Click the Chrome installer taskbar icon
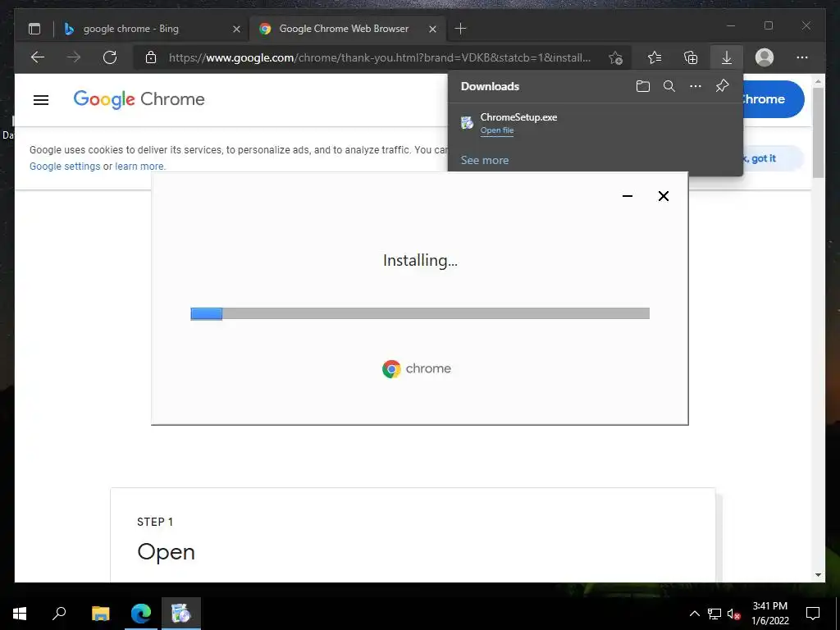The height and width of the screenshot is (630, 840). point(181,614)
